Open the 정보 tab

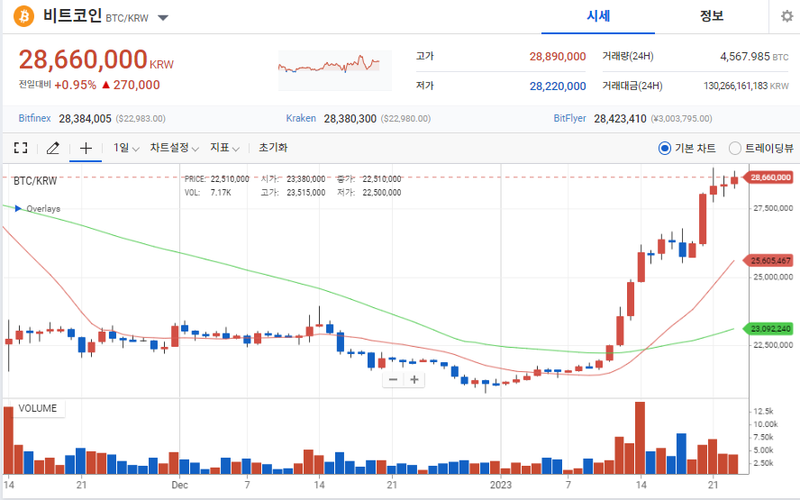click(712, 16)
